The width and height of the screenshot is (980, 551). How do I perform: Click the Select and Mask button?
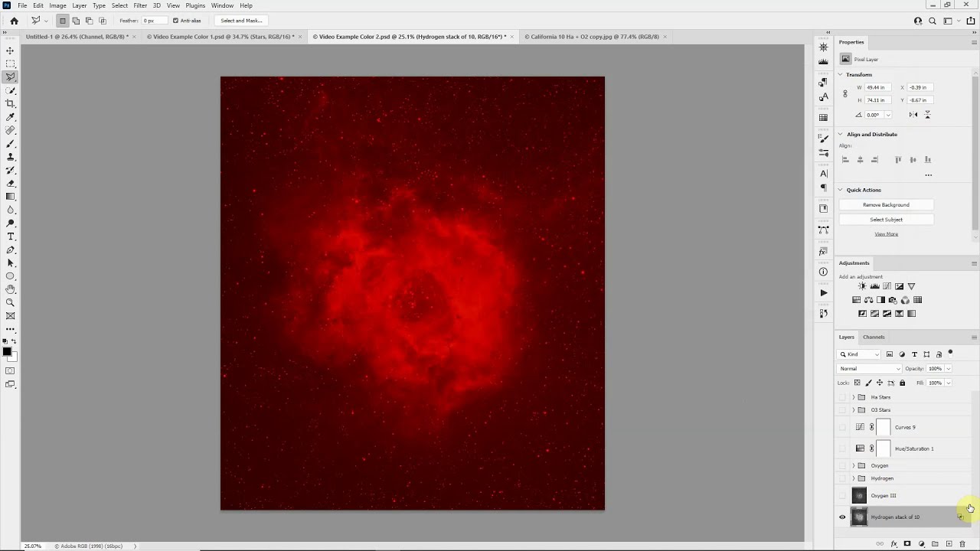pos(240,21)
